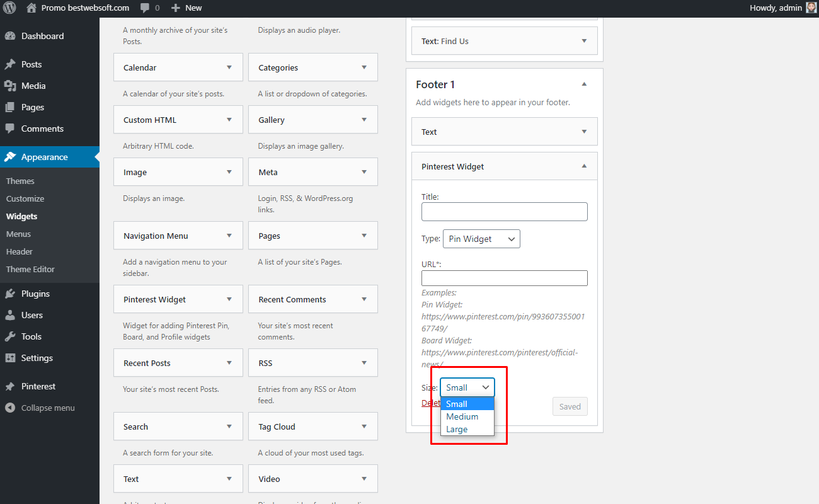Click the Collapse menu label
Viewport: 819px width, 504px height.
tap(48, 408)
